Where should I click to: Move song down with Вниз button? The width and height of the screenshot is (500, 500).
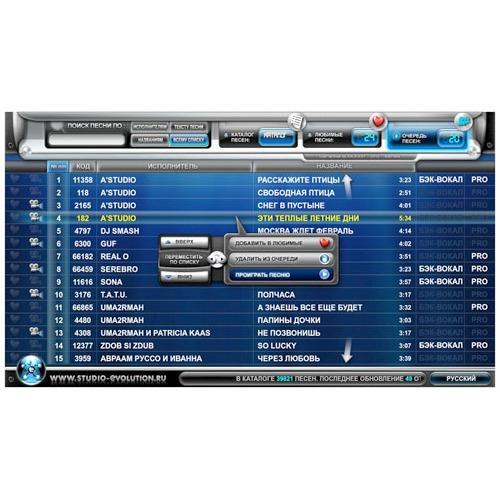click(x=185, y=276)
